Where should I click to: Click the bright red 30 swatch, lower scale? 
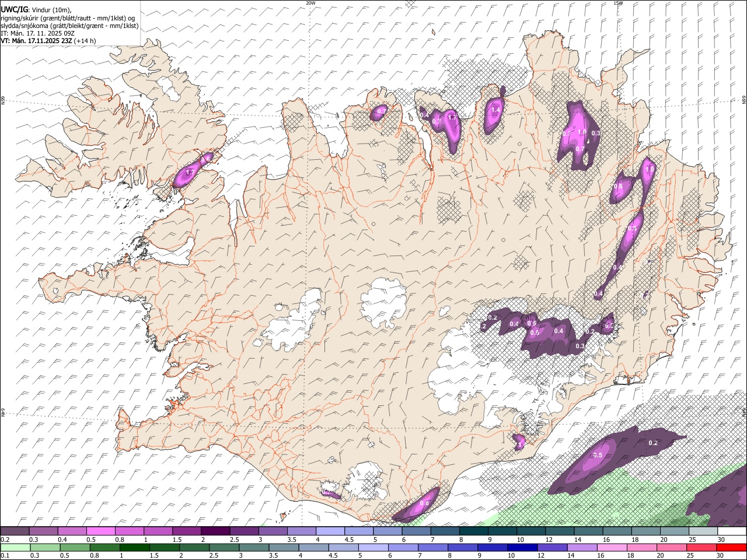tap(732, 548)
